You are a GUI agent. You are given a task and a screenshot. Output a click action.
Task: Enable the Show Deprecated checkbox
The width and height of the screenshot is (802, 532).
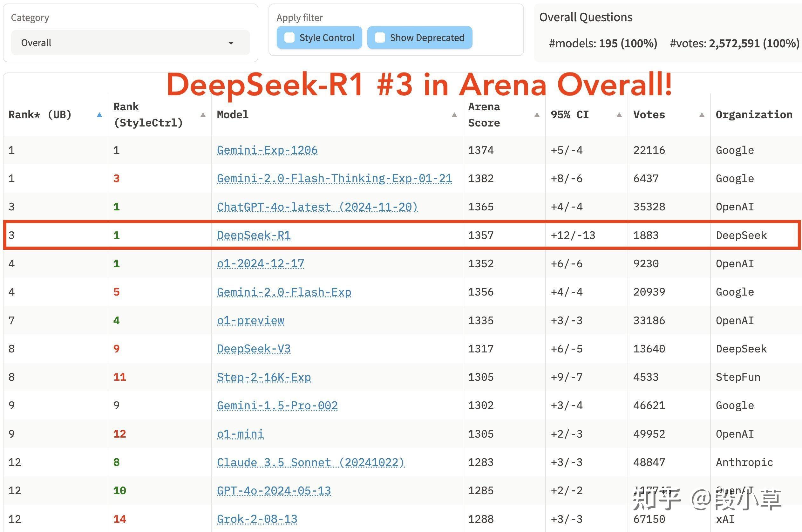380,38
